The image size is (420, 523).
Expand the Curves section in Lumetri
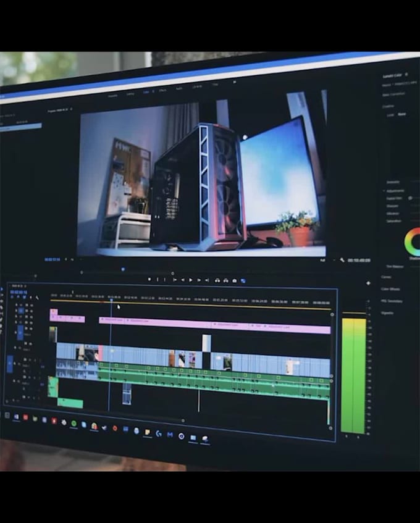pos(386,277)
